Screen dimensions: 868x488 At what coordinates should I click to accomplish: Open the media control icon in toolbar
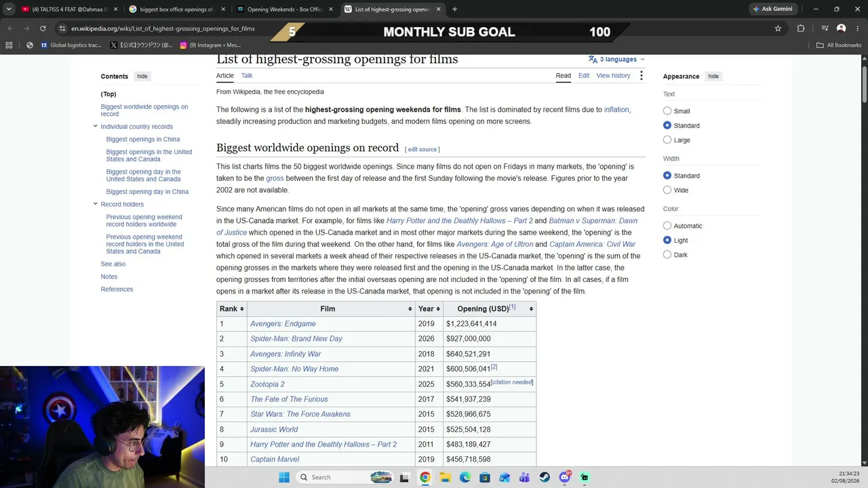(825, 28)
